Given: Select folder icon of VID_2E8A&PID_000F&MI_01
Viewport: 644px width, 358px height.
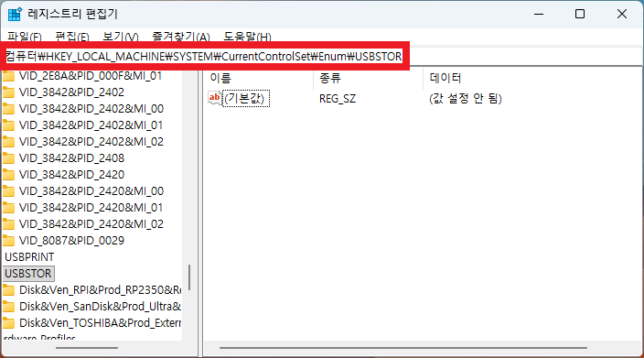Looking at the screenshot, I should (8, 76).
